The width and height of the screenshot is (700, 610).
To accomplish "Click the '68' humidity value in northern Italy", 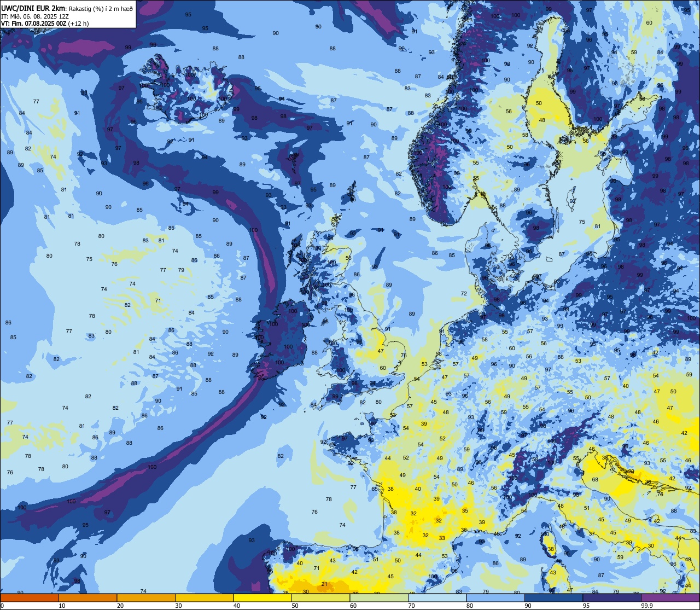I will (595, 480).
